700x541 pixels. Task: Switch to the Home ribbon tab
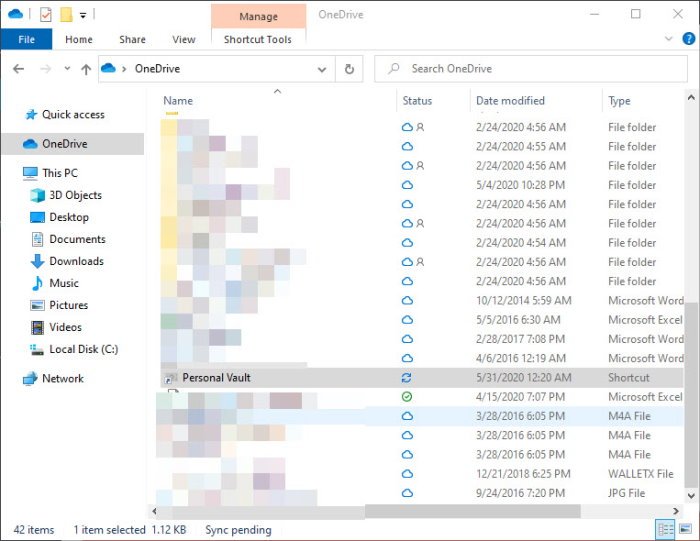click(x=79, y=39)
